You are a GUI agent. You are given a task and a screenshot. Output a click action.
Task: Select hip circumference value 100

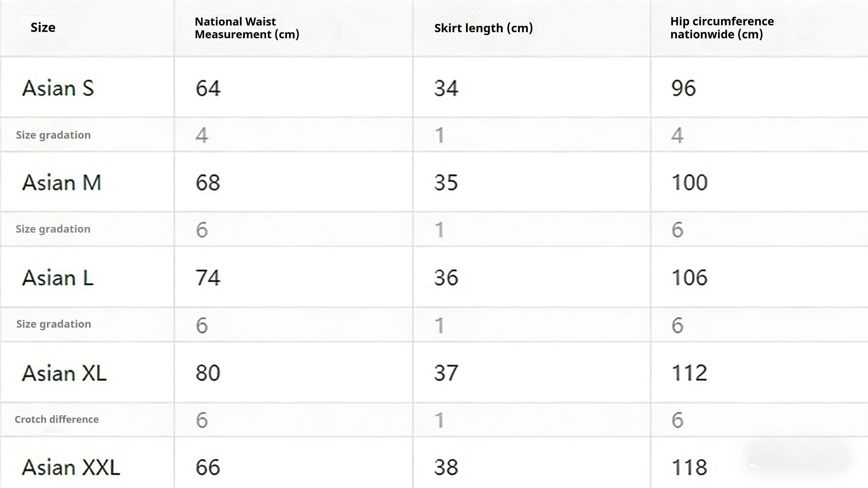click(689, 183)
